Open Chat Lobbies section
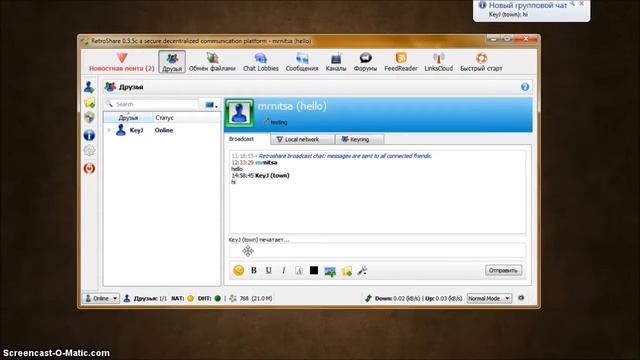Image resolution: width=640 pixels, height=360 pixels. [x=260, y=62]
